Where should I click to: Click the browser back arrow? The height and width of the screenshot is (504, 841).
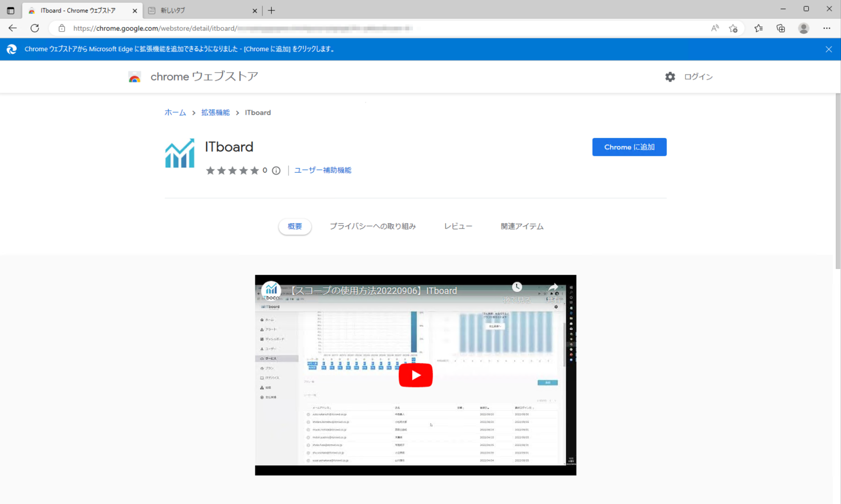click(x=12, y=28)
